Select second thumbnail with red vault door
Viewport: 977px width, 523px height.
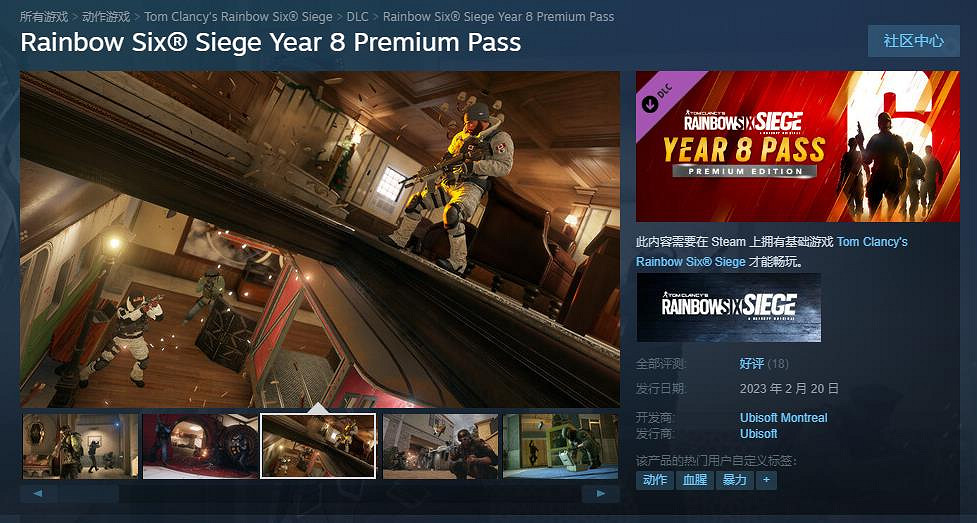(x=200, y=446)
